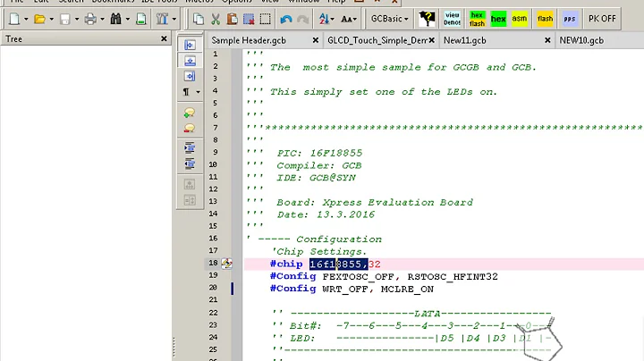Viewport: 644px width, 361px height.
Task: Expand the Save dropdown arrow
Action: pyautogui.click(x=77, y=19)
